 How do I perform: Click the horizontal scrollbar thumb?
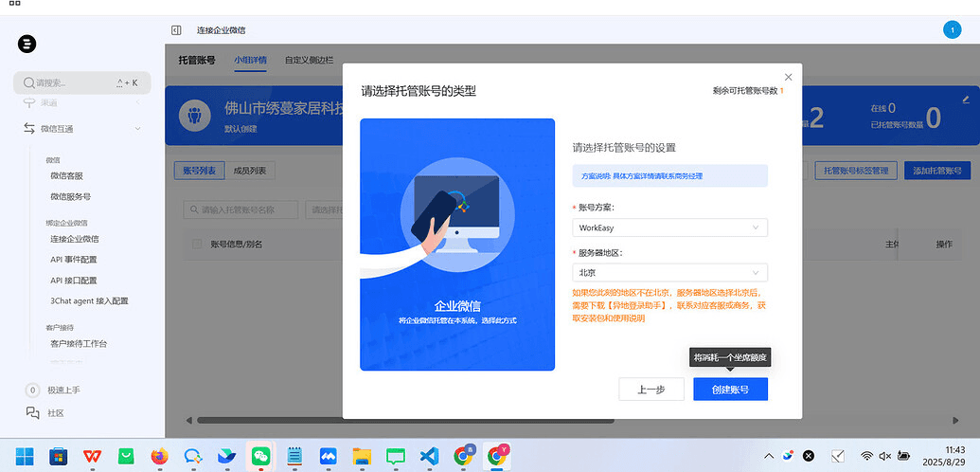(x=405, y=421)
